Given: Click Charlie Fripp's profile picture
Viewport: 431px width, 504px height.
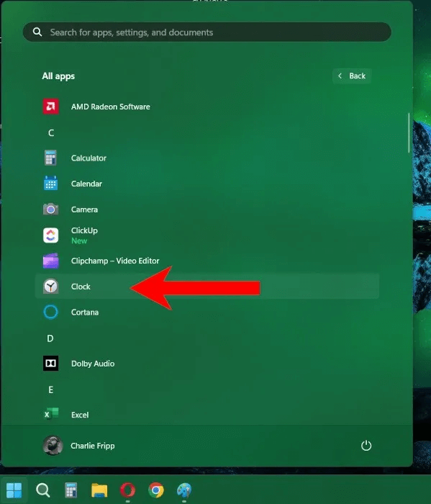Looking at the screenshot, I should click(53, 446).
